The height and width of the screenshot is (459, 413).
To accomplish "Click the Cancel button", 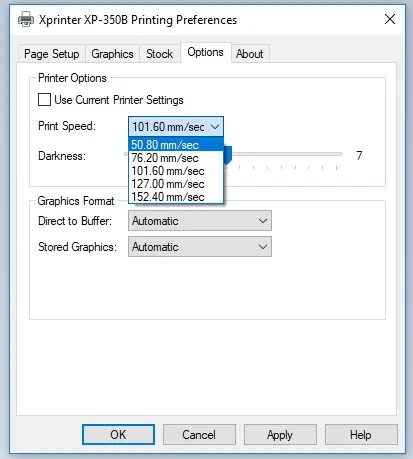I will (199, 434).
